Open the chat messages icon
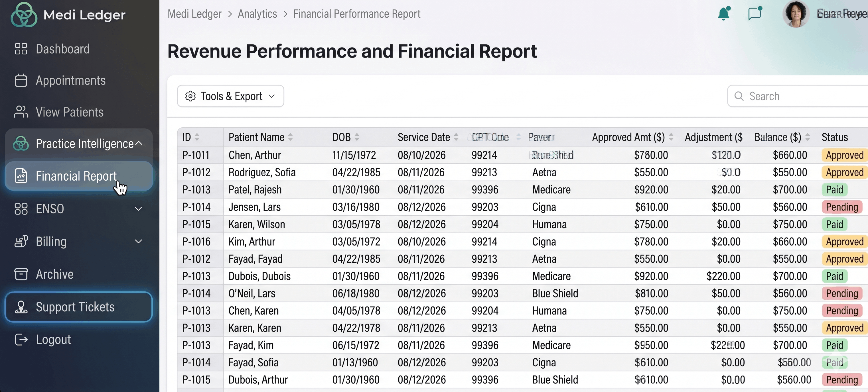This screenshot has width=868, height=392. (x=755, y=14)
